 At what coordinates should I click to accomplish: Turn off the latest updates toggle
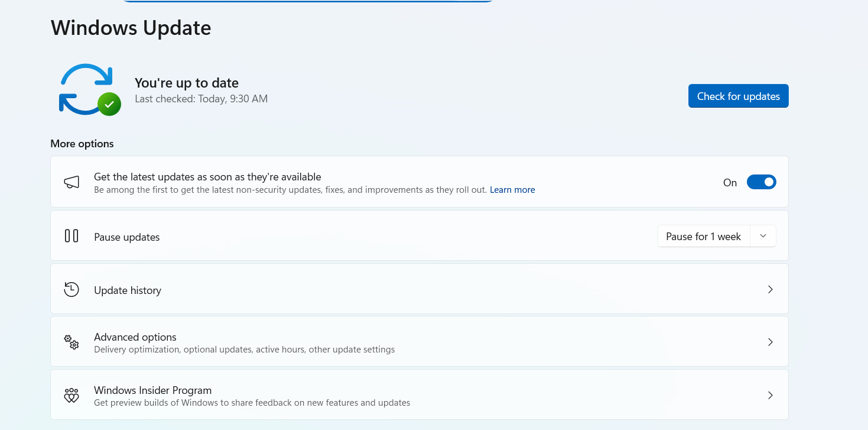tap(761, 182)
